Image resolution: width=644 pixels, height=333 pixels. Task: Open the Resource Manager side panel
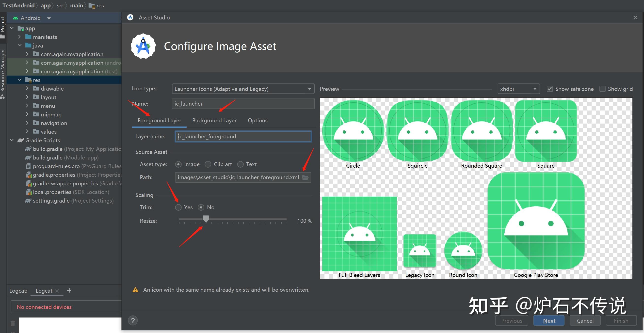[3, 71]
